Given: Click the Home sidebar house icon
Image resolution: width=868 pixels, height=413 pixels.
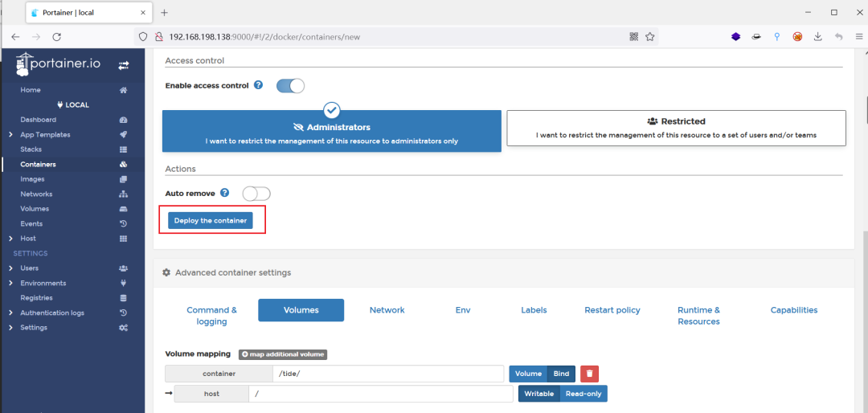Looking at the screenshot, I should pyautogui.click(x=124, y=90).
